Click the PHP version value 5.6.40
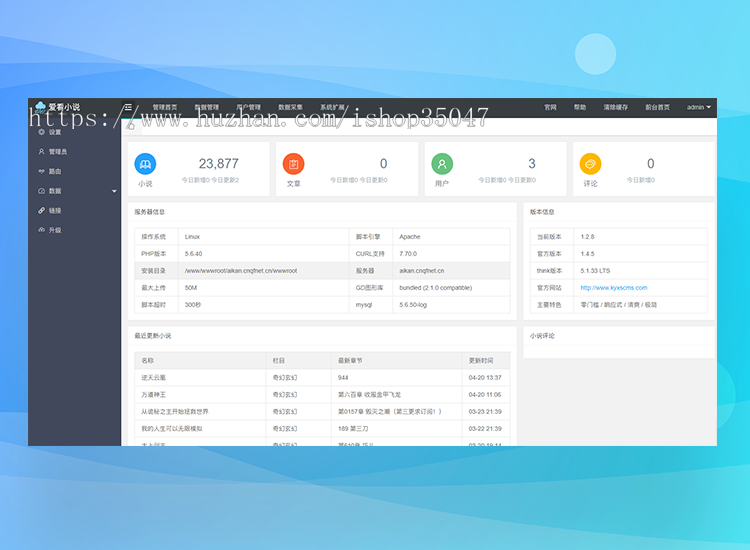Screen dimensions: 750x550 (193, 254)
